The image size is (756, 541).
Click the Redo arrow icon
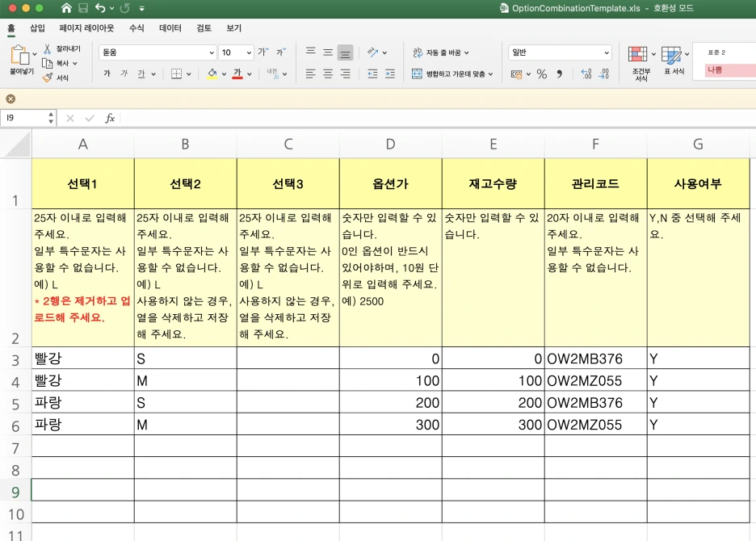click(x=124, y=8)
